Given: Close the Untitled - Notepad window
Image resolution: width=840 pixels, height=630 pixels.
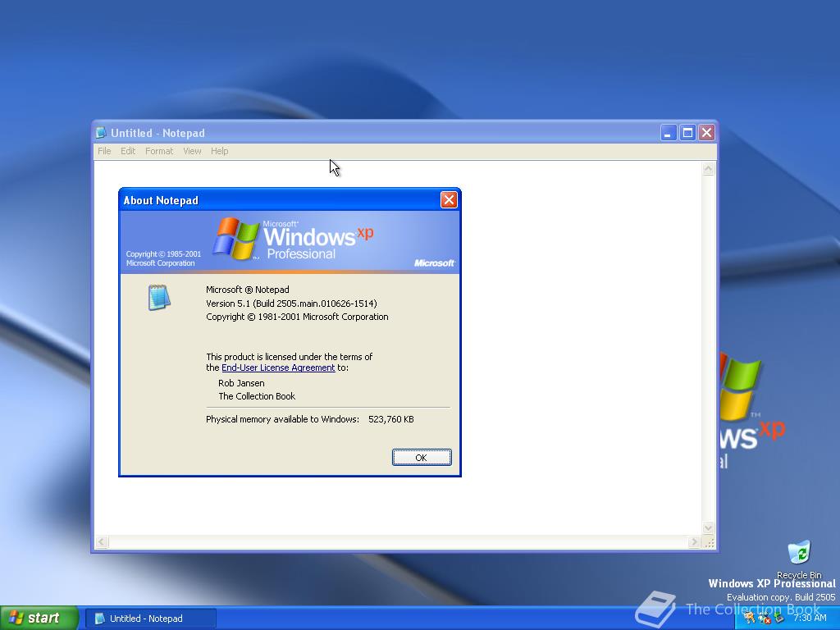Looking at the screenshot, I should click(x=706, y=132).
